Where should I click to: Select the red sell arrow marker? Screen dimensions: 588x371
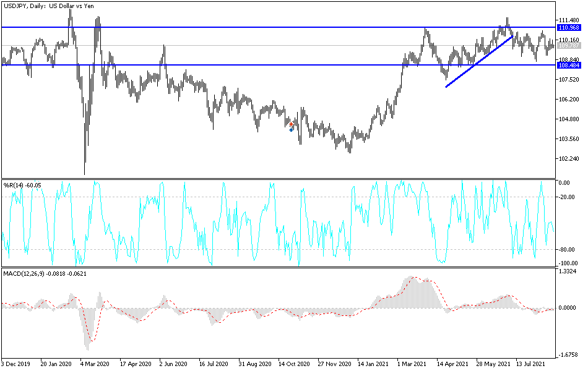click(x=291, y=124)
